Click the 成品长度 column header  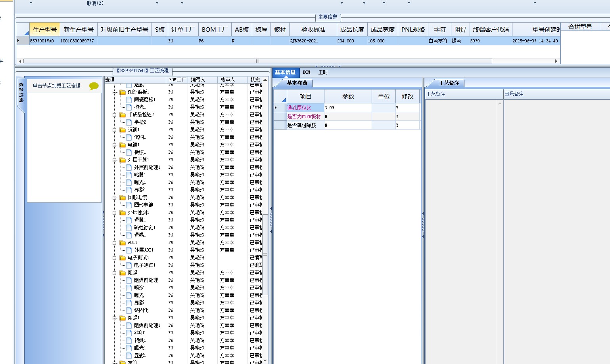[x=352, y=30]
